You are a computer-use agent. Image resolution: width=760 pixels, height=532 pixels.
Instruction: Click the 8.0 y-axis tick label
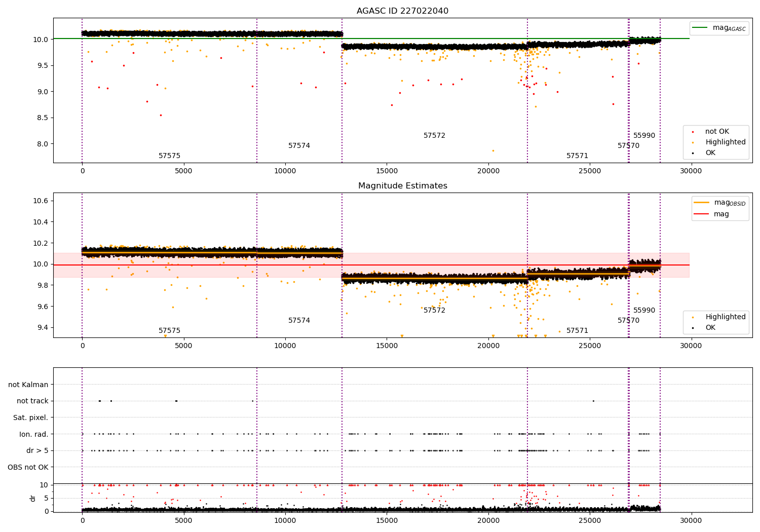pos(42,144)
